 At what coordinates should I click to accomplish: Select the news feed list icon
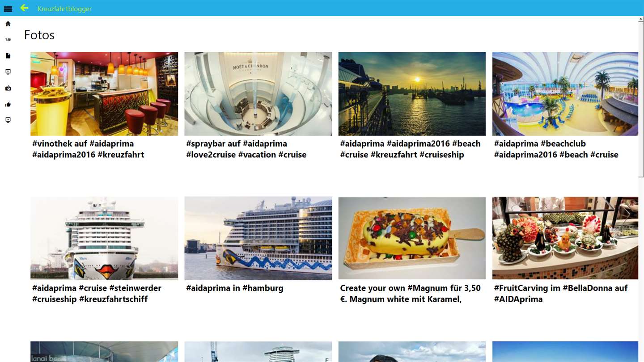[x=8, y=40]
